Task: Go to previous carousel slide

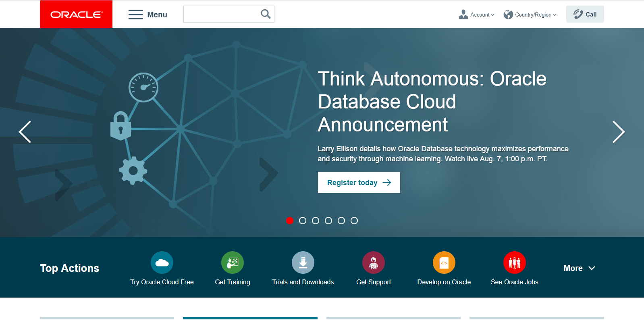Action: point(25,132)
